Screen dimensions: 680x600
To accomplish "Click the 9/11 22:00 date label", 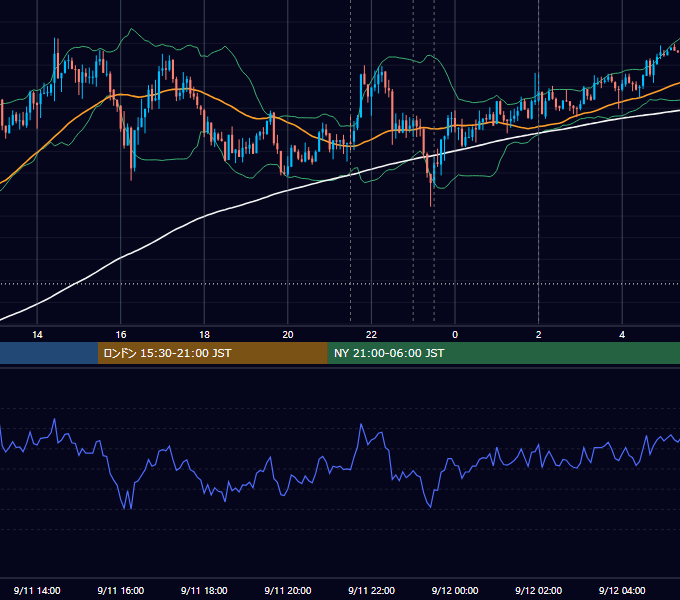I will click(371, 590).
